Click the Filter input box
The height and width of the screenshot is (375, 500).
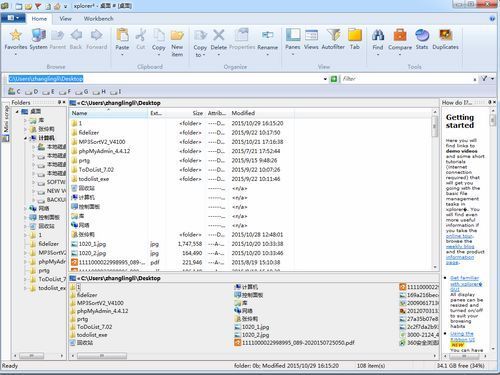point(407,79)
